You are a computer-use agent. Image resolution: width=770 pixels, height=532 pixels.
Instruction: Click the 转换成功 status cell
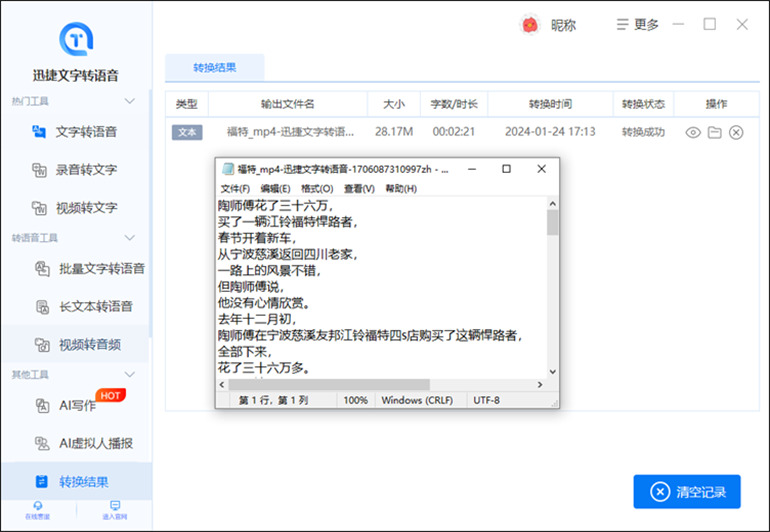643,132
